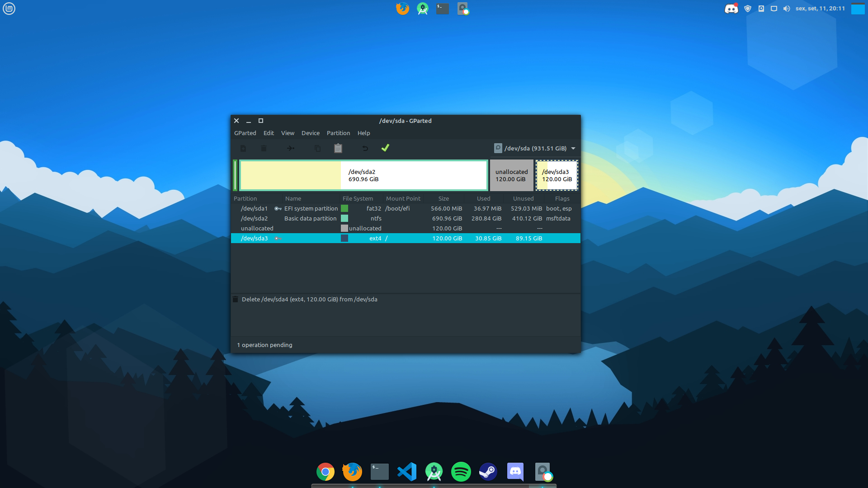Select unallocated 120.00 GiB block in disk map
This screenshot has height=488, width=868.
click(511, 175)
